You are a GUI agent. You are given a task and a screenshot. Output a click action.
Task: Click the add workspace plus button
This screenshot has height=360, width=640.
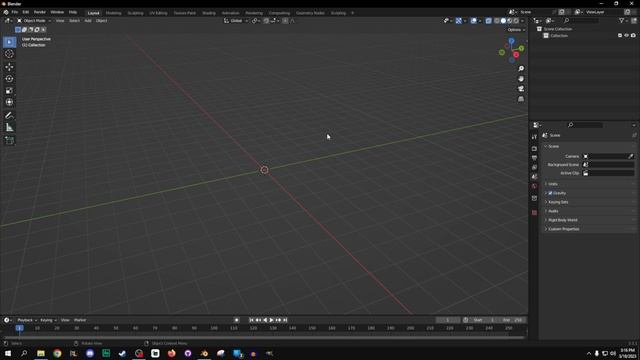click(353, 13)
